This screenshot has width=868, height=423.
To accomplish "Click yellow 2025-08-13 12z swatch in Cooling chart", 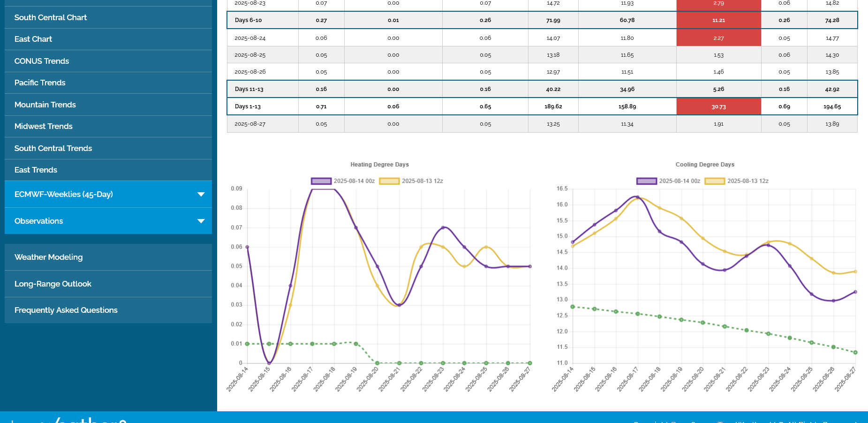I will tap(715, 181).
